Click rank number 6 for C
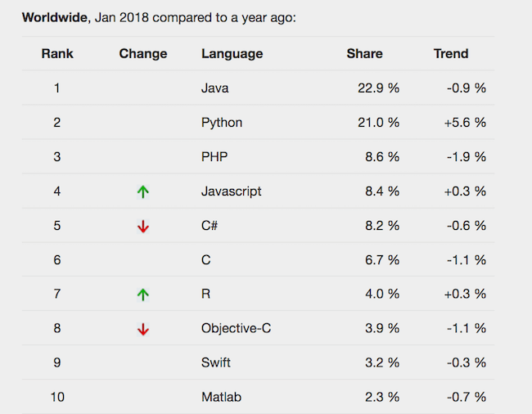Viewport: 532px width, 414px height. tap(57, 260)
